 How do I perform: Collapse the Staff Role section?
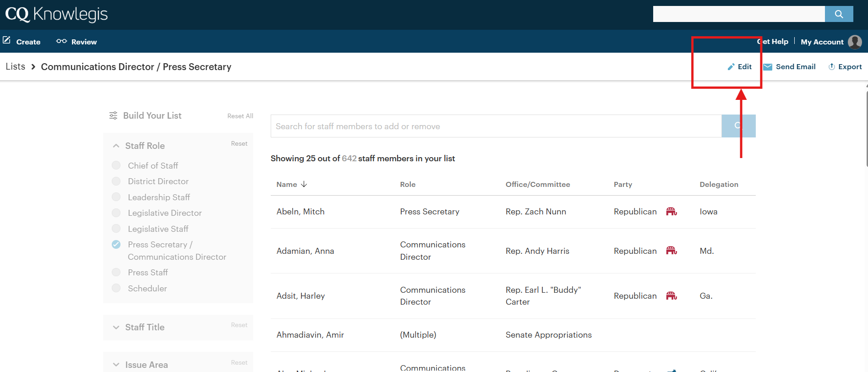(x=116, y=146)
